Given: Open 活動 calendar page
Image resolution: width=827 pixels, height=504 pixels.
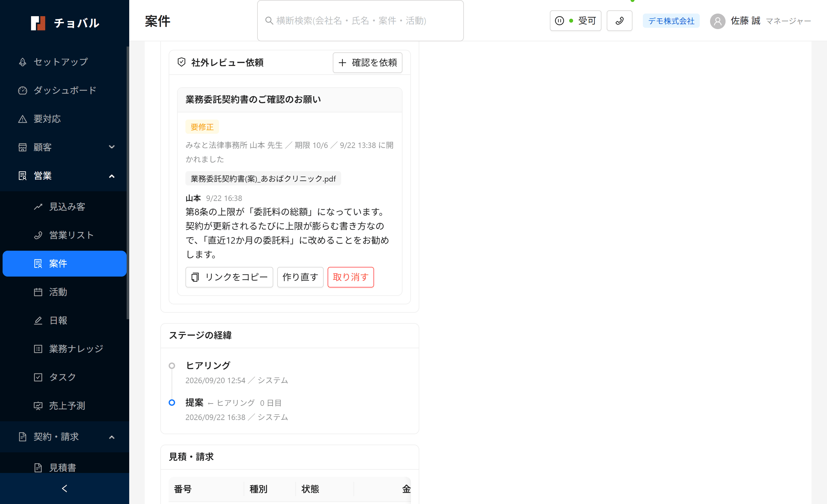Looking at the screenshot, I should pos(64,292).
